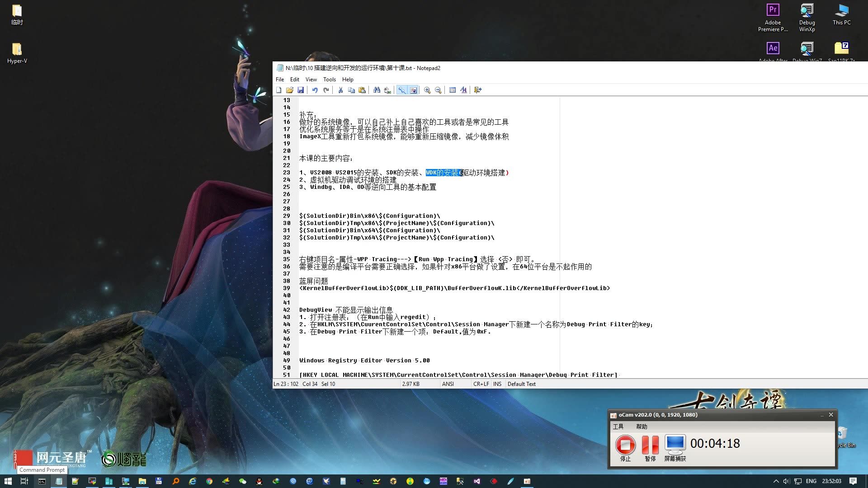
Task: Stop the oCam recording
Action: (625, 446)
